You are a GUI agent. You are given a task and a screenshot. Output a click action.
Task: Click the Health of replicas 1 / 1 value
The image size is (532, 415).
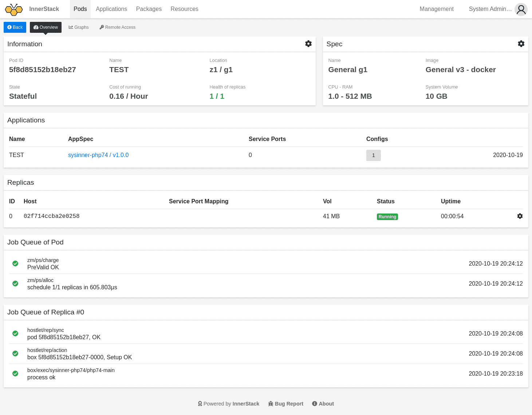tap(217, 96)
